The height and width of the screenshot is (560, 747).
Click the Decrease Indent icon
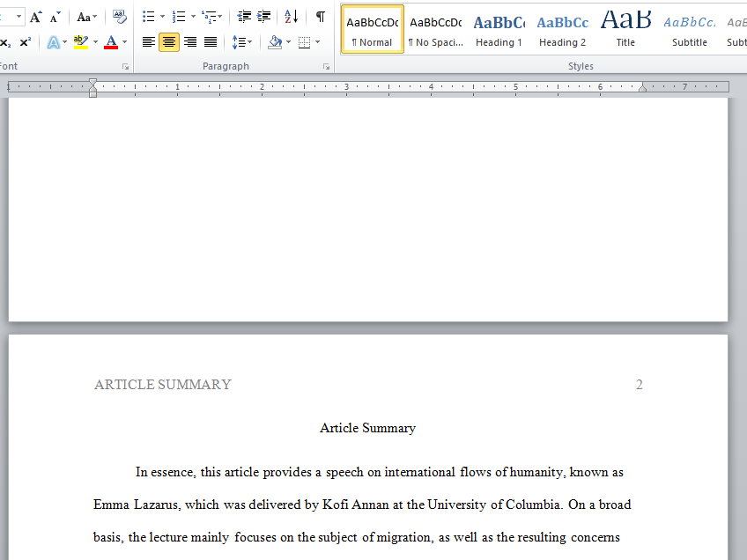pyautogui.click(x=244, y=17)
